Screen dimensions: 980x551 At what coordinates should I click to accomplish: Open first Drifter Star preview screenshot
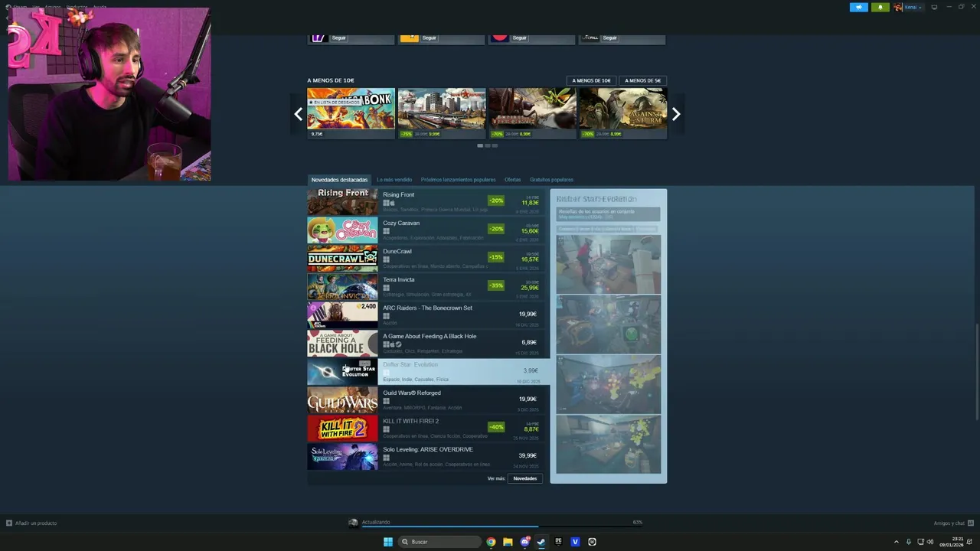tap(609, 264)
